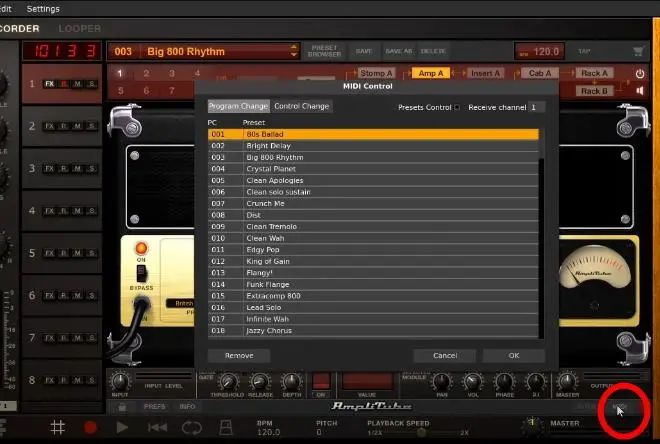Select signal path number 1
The width and height of the screenshot is (660, 444).
pyautogui.click(x=120, y=74)
